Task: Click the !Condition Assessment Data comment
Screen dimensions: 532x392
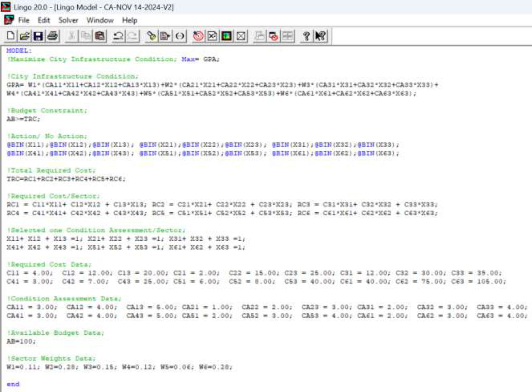Action: [x=64, y=299]
